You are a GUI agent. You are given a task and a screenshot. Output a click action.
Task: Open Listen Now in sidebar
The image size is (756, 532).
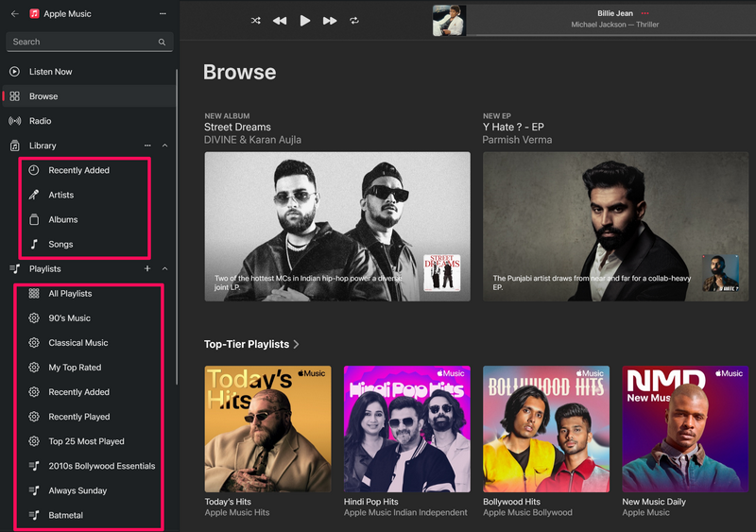pyautogui.click(x=50, y=72)
